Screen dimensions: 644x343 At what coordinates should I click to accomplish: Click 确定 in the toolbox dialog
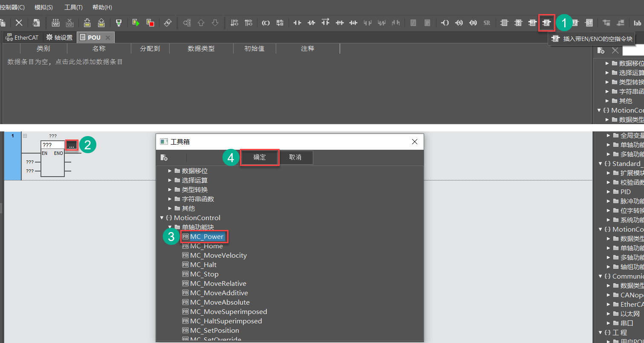click(260, 157)
